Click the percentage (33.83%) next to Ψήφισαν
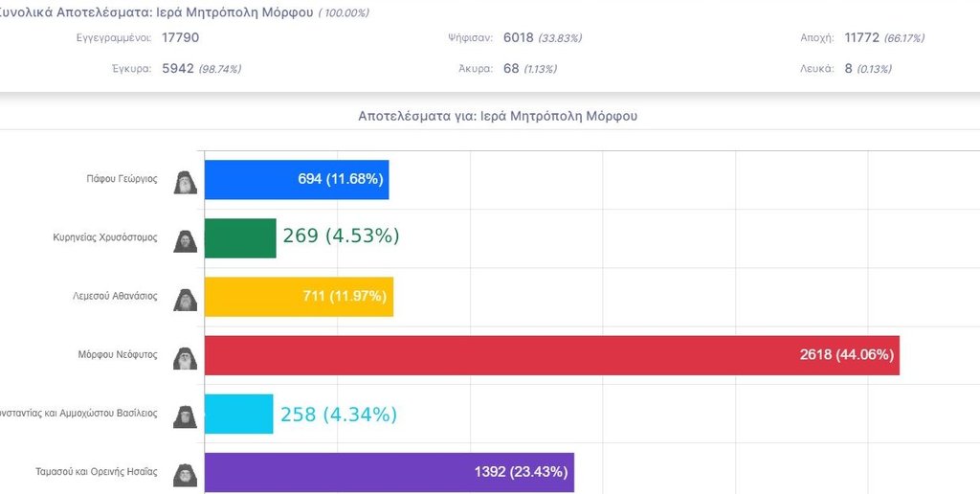Viewport: 980px width, 494px height. tap(560, 38)
